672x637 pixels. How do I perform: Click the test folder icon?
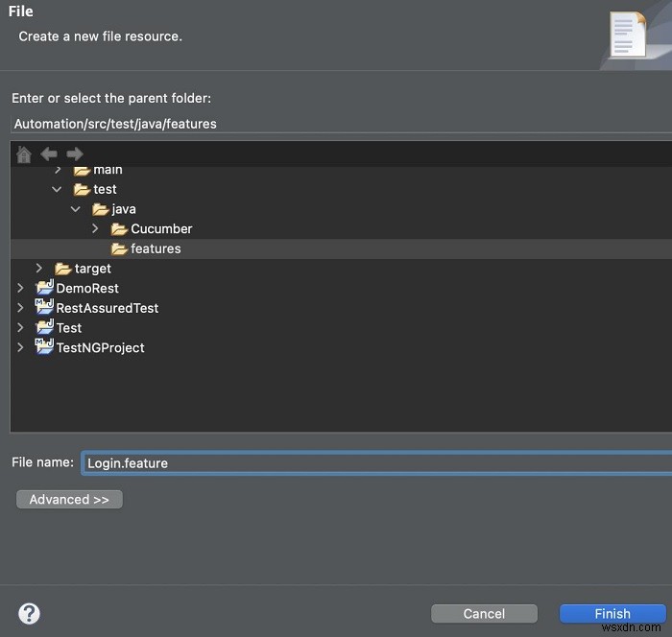(82, 189)
